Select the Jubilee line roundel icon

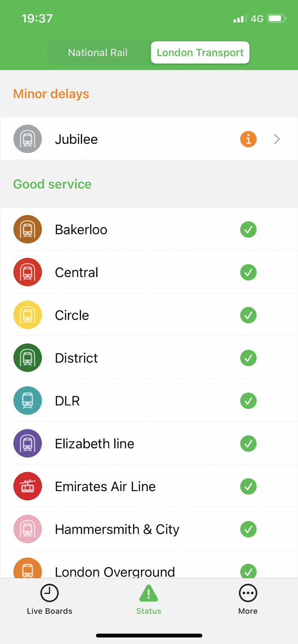tap(28, 139)
